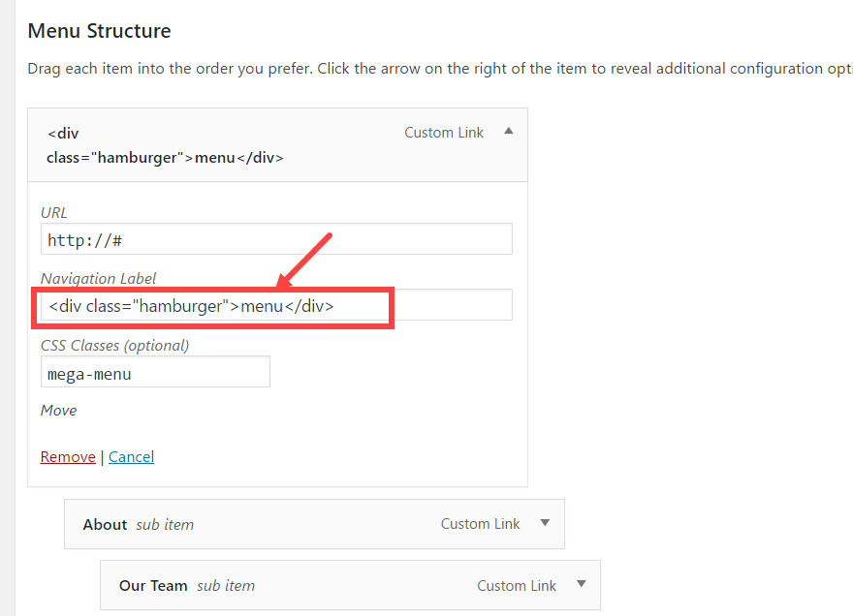Click Custom Link label on hamburger header

[444, 133]
